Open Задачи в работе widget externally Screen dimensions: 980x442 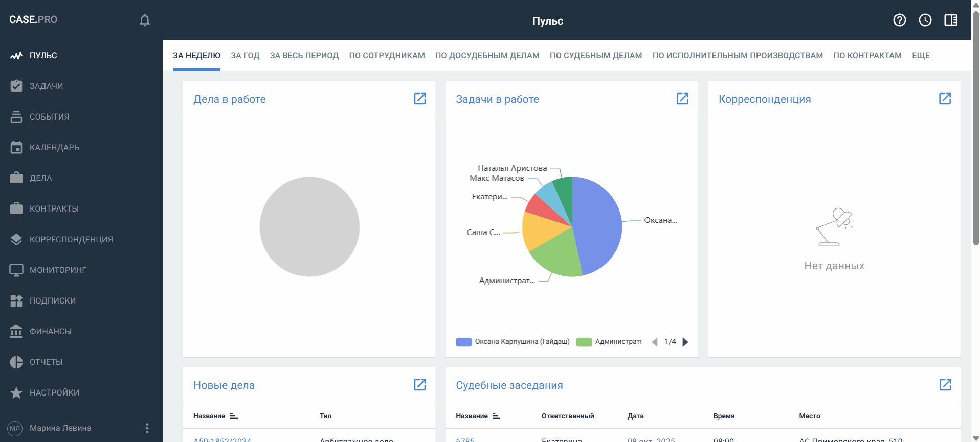(682, 99)
